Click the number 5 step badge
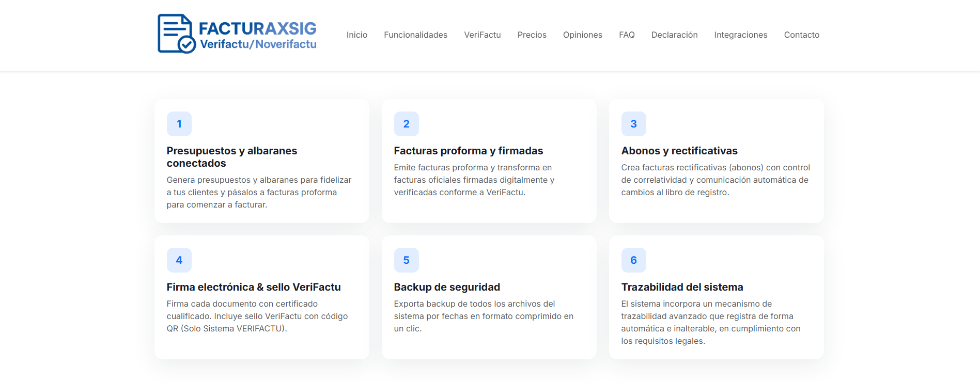 406,260
